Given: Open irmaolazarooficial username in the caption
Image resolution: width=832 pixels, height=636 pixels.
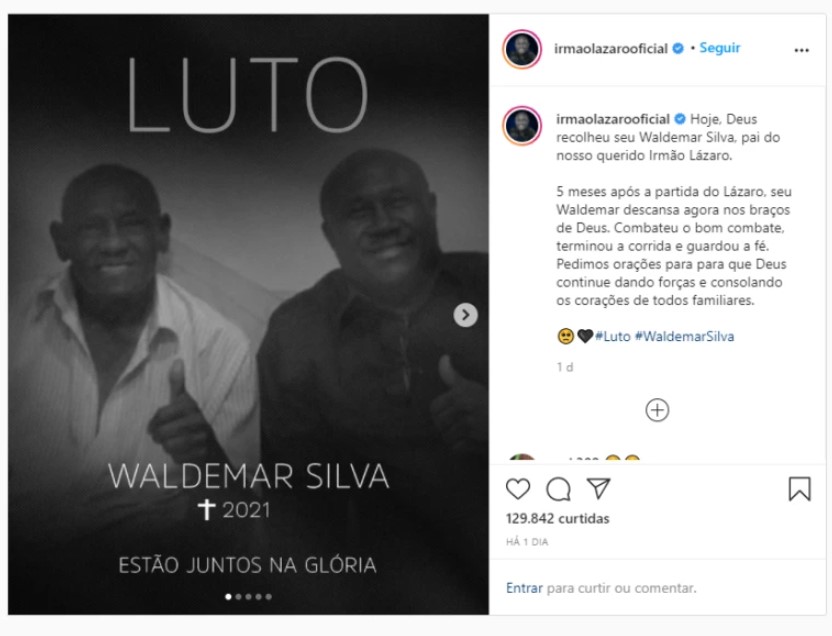Looking at the screenshot, I should (x=612, y=119).
